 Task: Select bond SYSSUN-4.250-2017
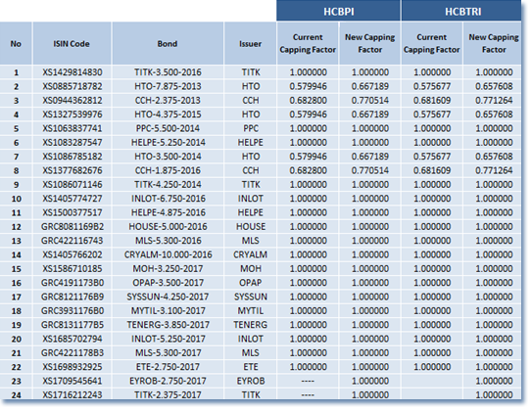(x=168, y=297)
